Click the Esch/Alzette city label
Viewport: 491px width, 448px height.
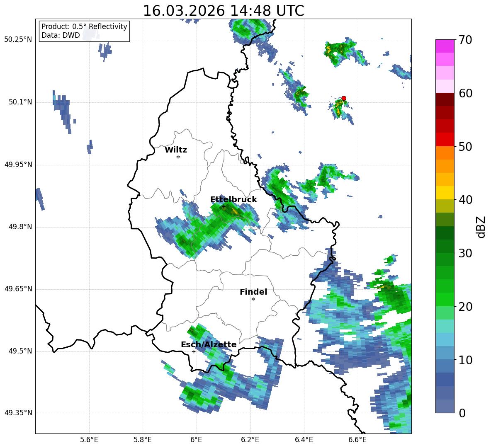(x=209, y=345)
